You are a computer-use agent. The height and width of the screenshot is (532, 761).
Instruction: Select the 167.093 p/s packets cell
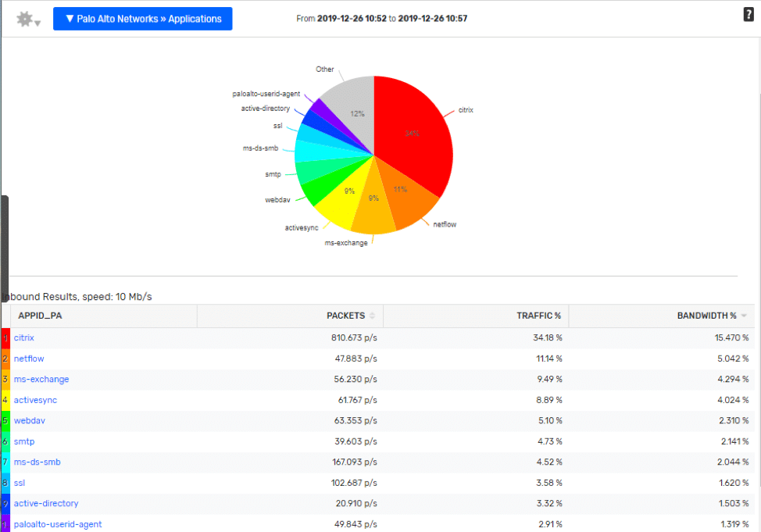[x=354, y=462]
